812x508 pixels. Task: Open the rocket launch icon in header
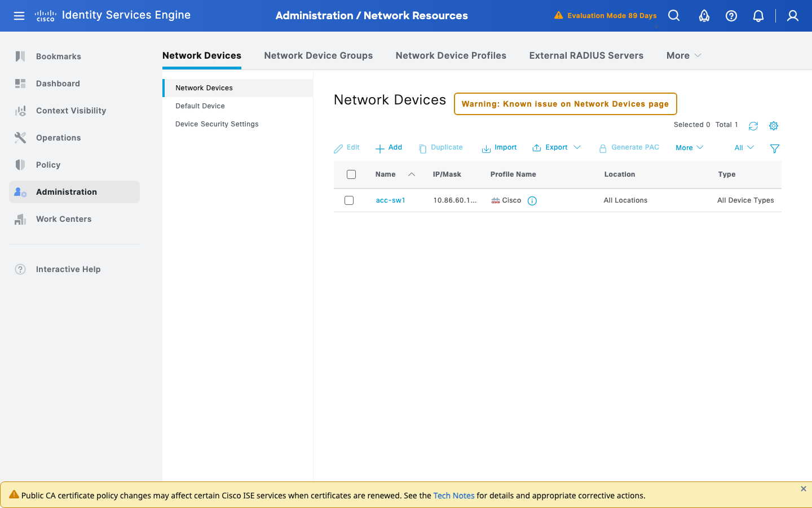click(704, 16)
